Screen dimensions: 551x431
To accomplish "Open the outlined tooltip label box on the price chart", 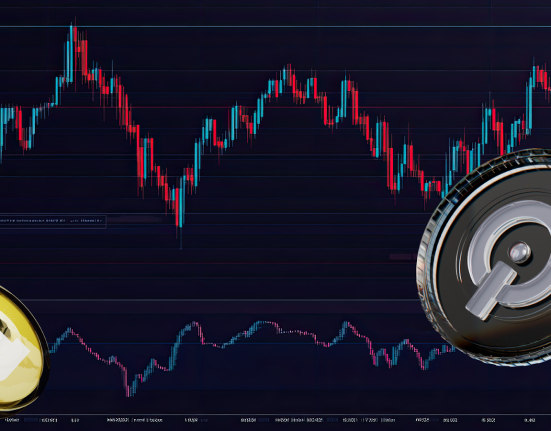I will coord(53,221).
